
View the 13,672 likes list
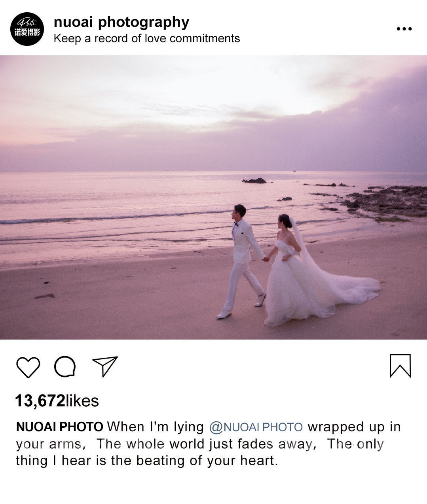[x=57, y=401]
